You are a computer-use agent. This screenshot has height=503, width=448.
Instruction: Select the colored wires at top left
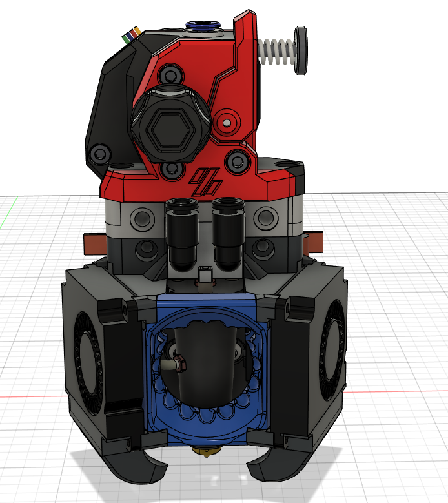132,34
